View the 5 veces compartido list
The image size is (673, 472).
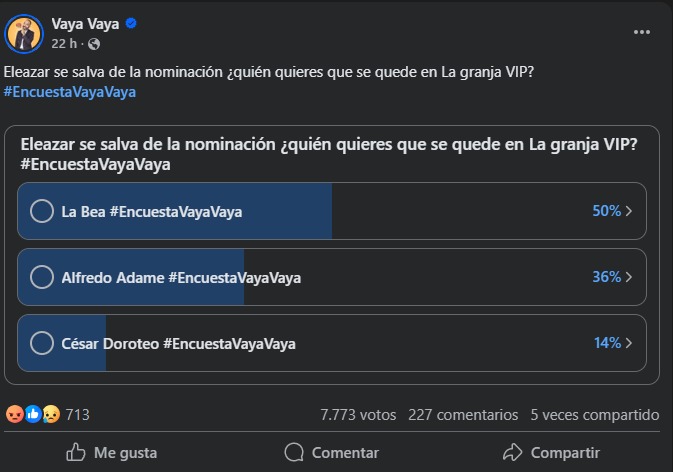click(594, 414)
